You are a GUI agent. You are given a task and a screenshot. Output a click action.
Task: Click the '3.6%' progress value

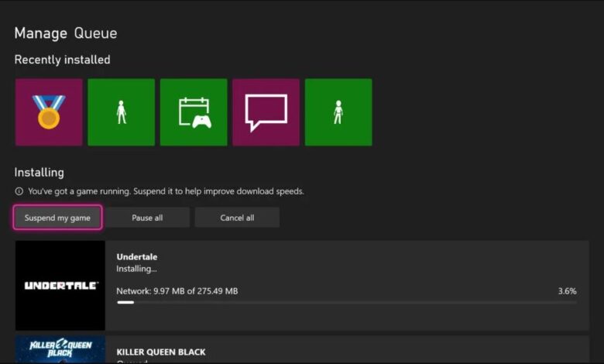(568, 291)
